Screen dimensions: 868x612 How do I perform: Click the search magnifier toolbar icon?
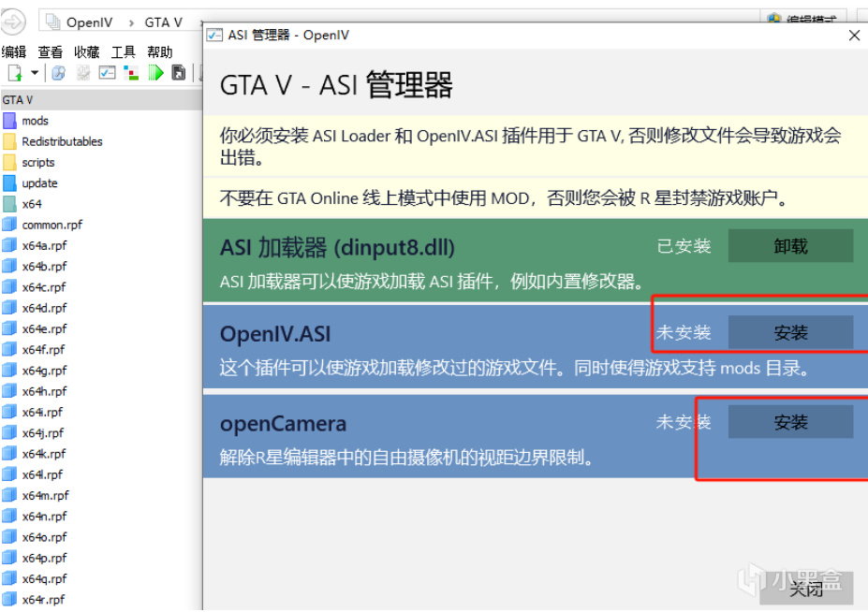tap(58, 72)
